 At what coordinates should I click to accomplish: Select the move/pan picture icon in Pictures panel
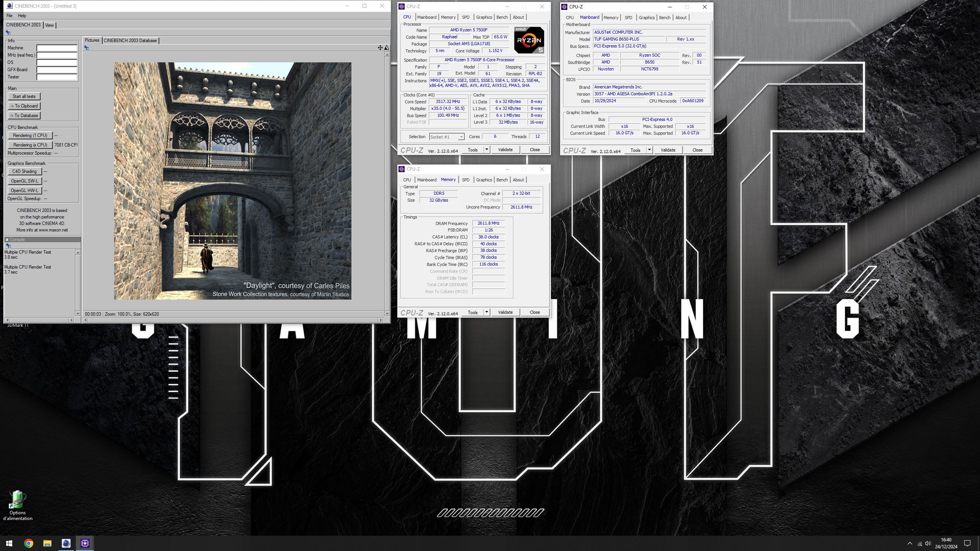click(380, 48)
